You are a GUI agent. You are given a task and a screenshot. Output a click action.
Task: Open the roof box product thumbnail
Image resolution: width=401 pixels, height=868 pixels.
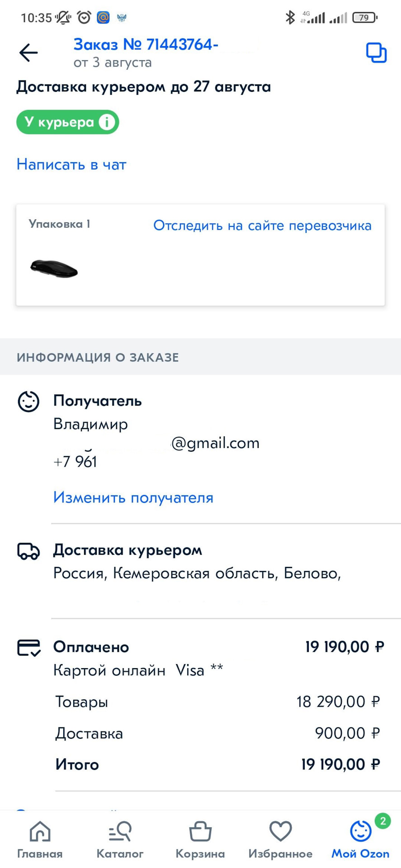click(x=54, y=269)
